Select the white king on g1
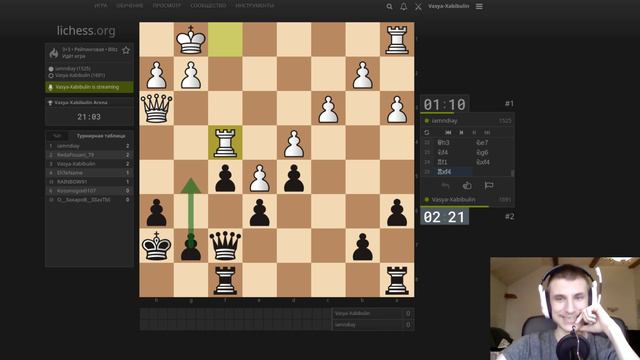 [191, 40]
